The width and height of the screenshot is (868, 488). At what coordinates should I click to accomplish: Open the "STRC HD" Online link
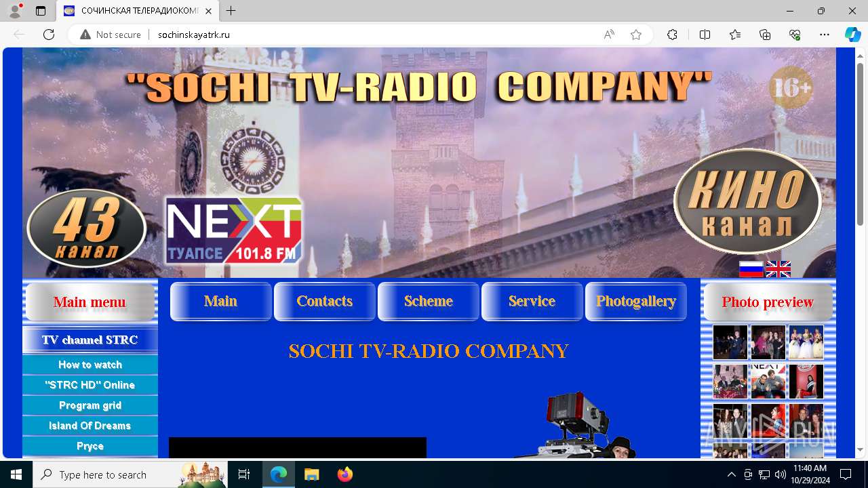tap(90, 385)
